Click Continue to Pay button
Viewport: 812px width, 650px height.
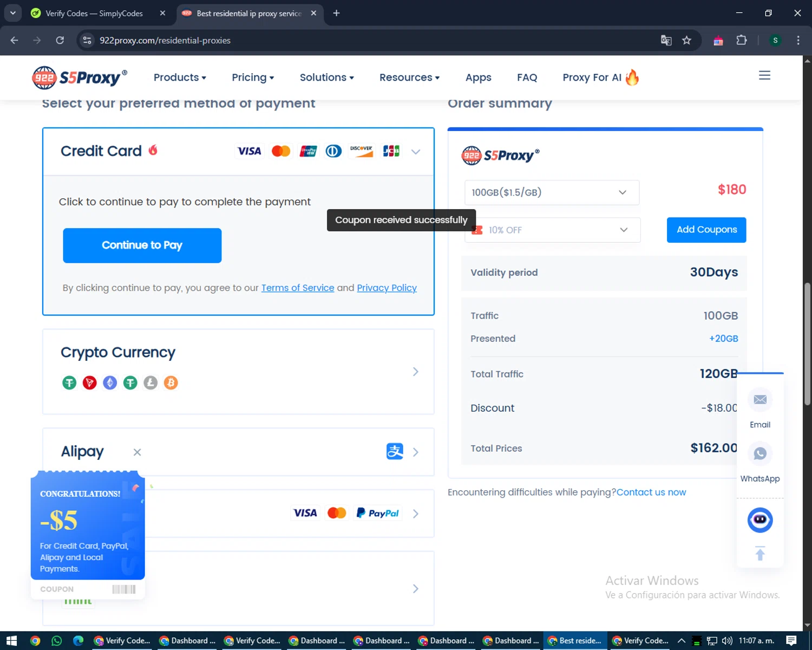pyautogui.click(x=142, y=245)
